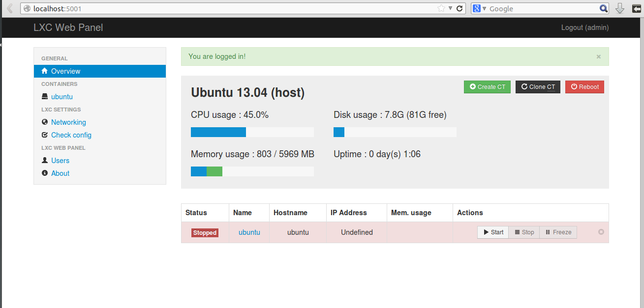Open the Google search engine dropdown
Viewport: 644px width, 308px height.
point(480,8)
